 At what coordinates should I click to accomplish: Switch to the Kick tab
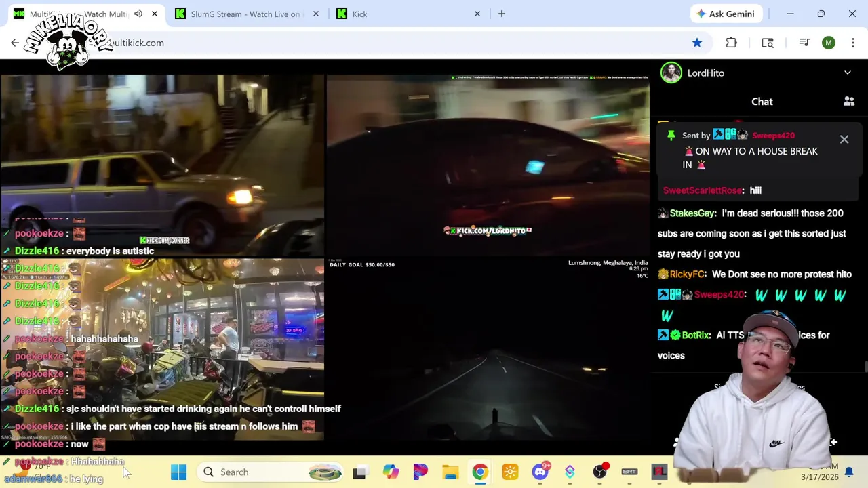[x=407, y=14]
